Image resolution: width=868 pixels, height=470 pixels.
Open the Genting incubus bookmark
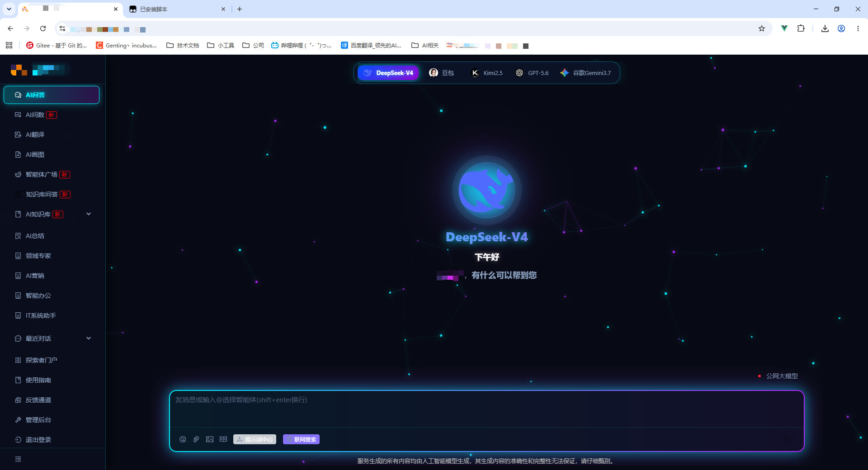click(x=127, y=45)
